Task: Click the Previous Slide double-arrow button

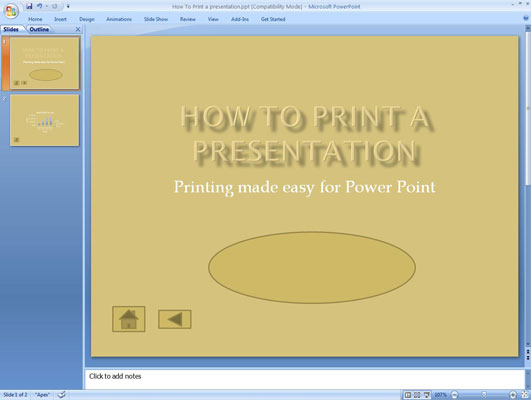Action: (x=528, y=352)
